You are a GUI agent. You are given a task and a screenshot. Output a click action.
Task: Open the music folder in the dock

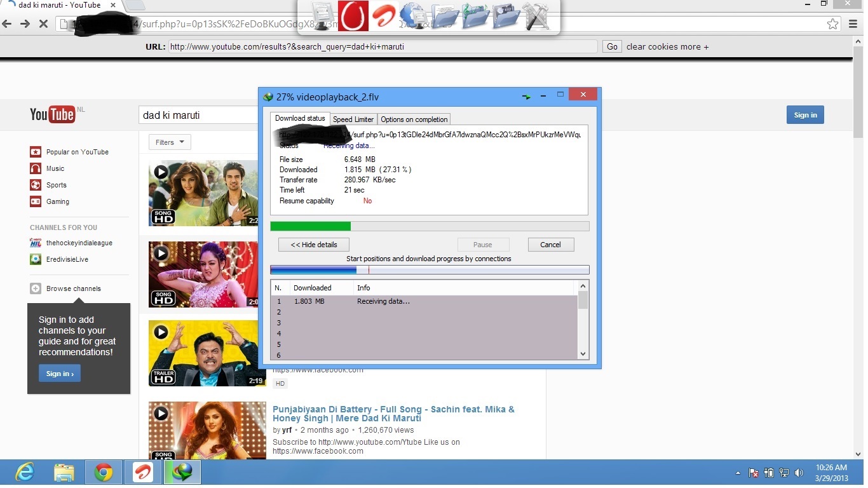click(x=475, y=17)
